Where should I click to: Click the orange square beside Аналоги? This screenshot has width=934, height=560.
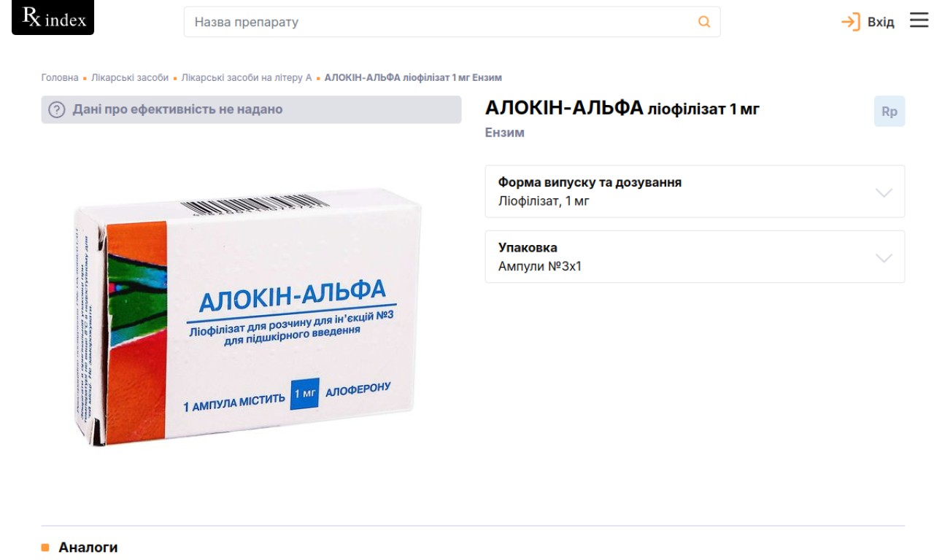click(45, 547)
